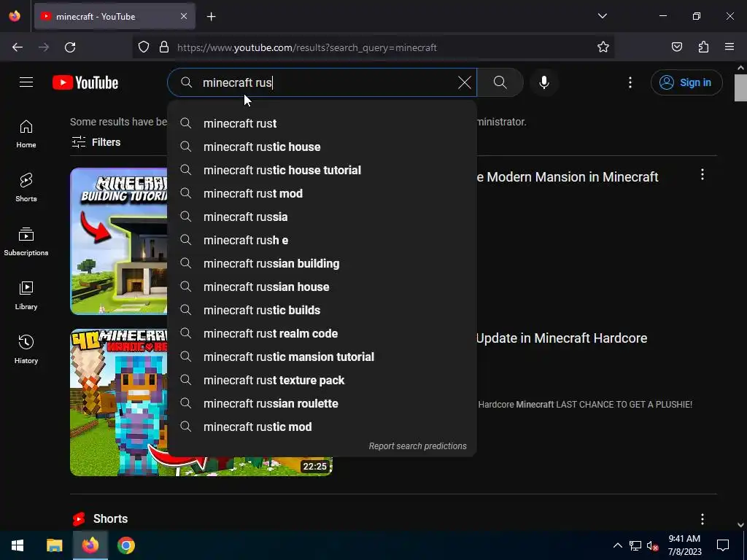
Task: Open File Explorer from the taskbar
Action: [54, 545]
